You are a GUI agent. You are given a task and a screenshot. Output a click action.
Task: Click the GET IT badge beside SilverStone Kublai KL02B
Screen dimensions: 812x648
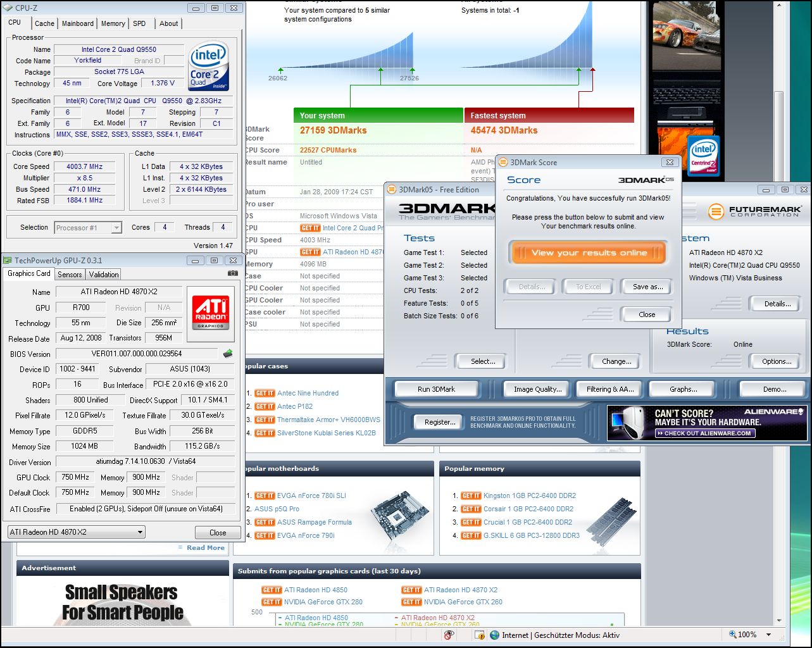coord(265,433)
